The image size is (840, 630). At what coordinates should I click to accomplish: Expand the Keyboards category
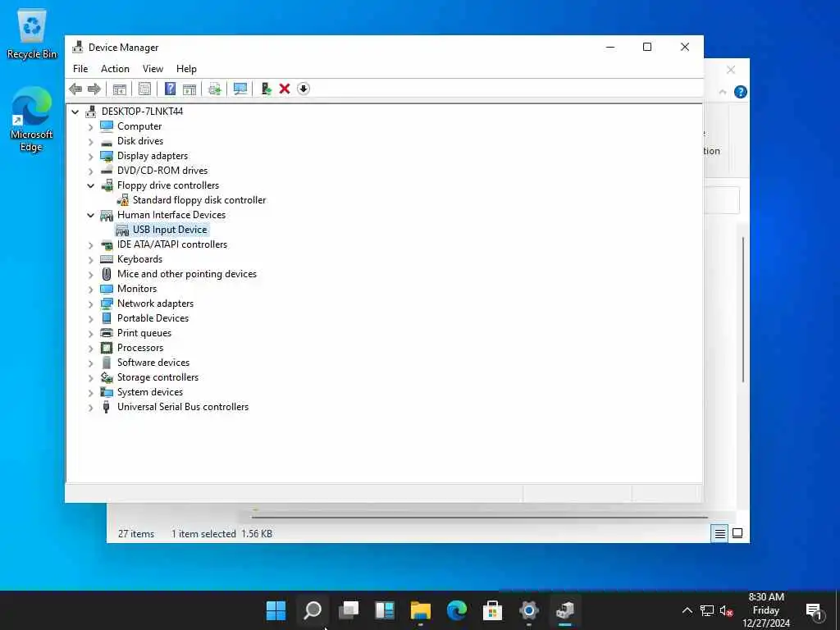[90, 259]
